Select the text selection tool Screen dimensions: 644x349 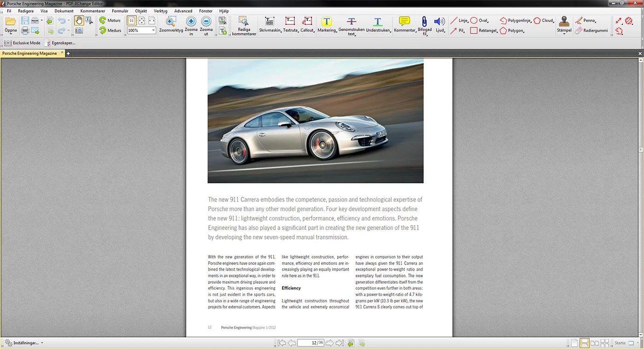(x=89, y=20)
